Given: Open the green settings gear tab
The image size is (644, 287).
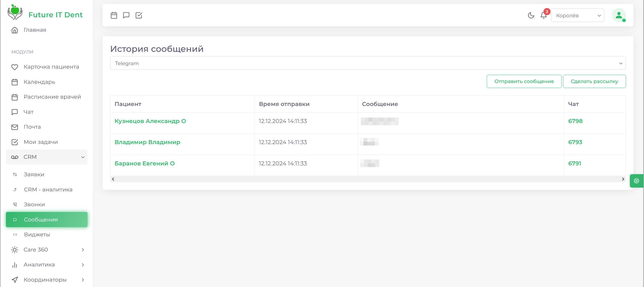Looking at the screenshot, I should [x=636, y=181].
